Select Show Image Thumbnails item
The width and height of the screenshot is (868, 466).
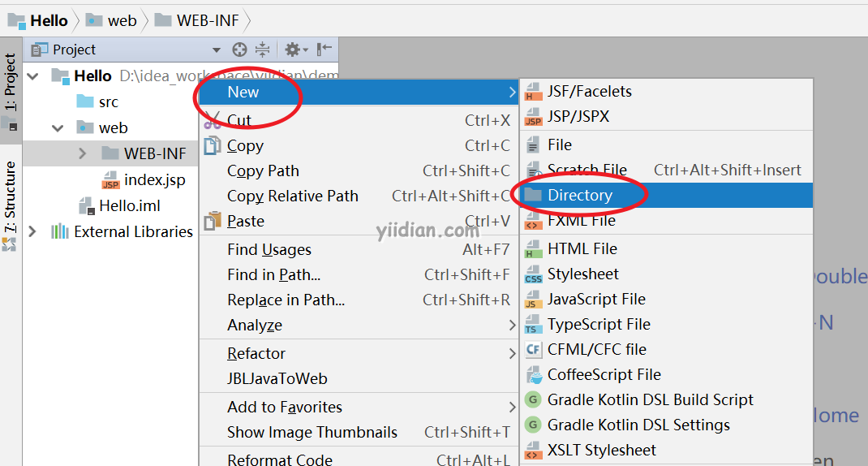[359, 432]
